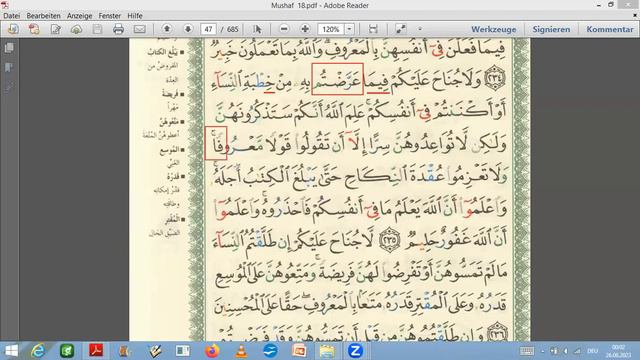The height and width of the screenshot is (360, 640).
Task: Click verse number marker ٢٣٥
Action: [x=390, y=240]
